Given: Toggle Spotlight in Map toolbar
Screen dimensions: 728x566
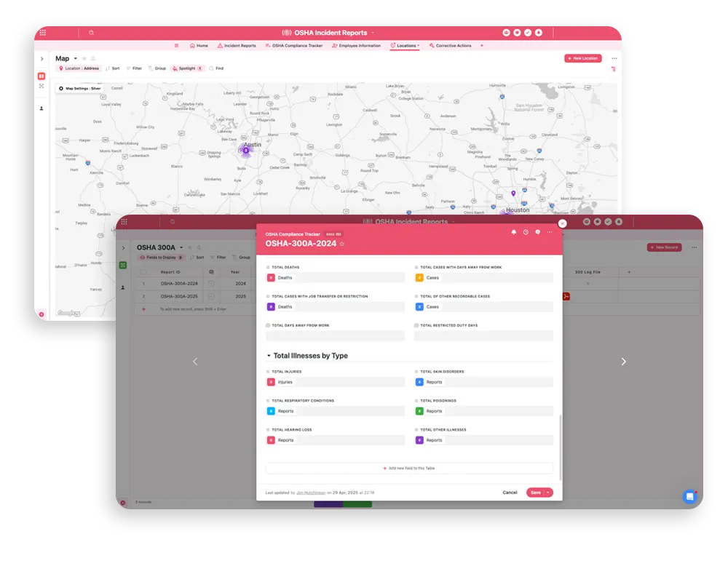Looking at the screenshot, I should 187,68.
